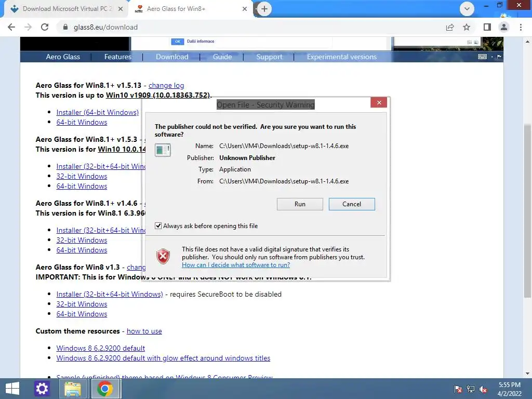Click the Chrome taskbar icon
The image size is (532, 399).
click(105, 389)
